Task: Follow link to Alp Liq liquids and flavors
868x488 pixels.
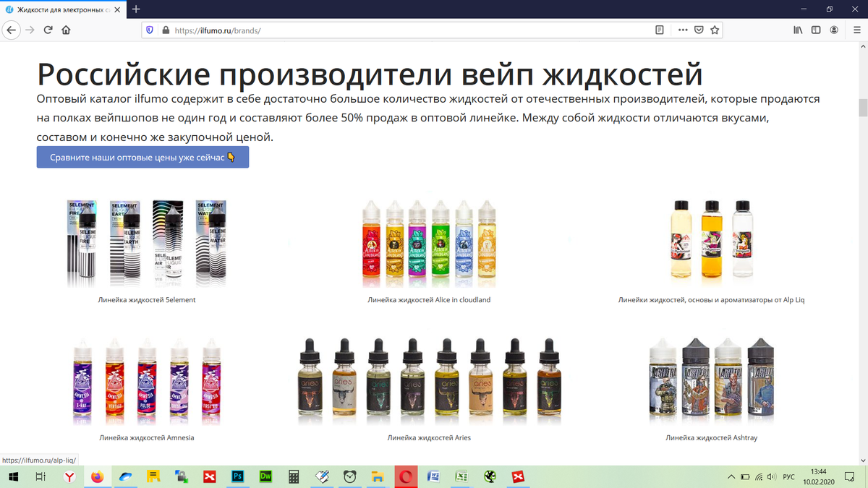Action: (x=711, y=299)
